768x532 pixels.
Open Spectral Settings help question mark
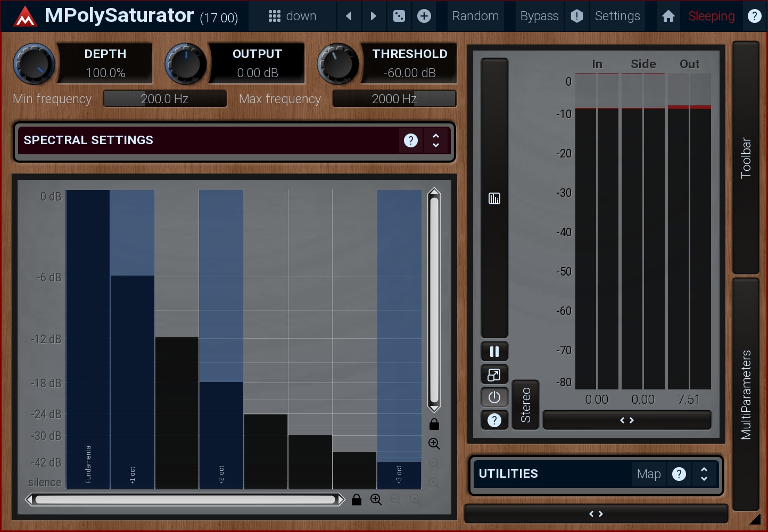(x=410, y=140)
